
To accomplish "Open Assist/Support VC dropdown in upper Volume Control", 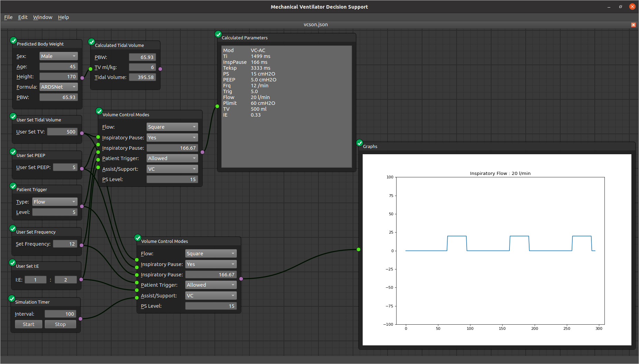I will point(172,169).
